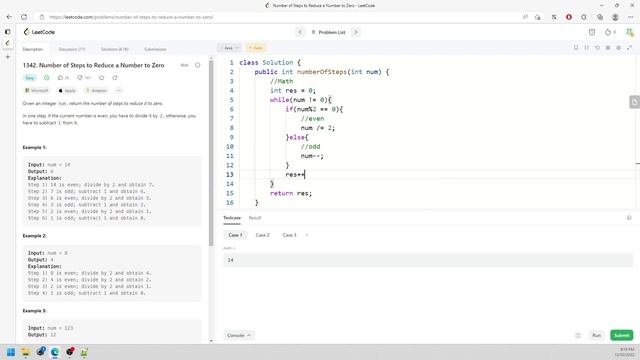Image resolution: width=640 pixels, height=360 pixels.
Task: Open File Explorer from the taskbar
Action: (25, 352)
